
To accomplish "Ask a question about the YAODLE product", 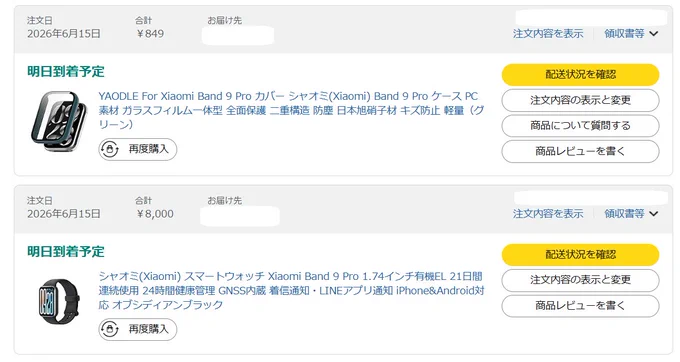I will coord(580,126).
